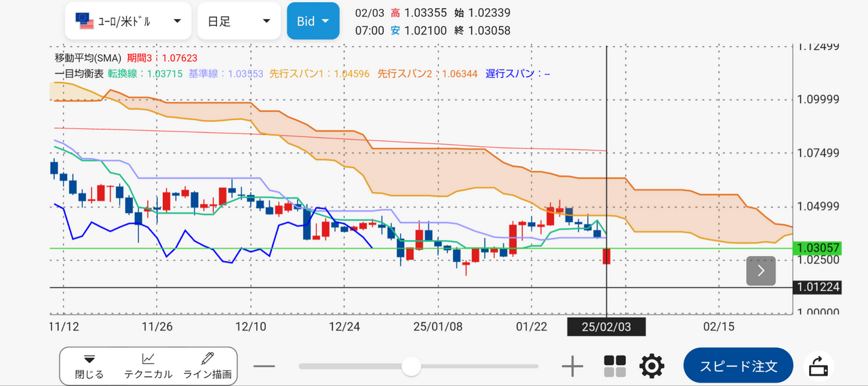Image resolution: width=868 pixels, height=386 pixels.
Task: Select the ライン描画 drawing tool
Action: point(208,366)
